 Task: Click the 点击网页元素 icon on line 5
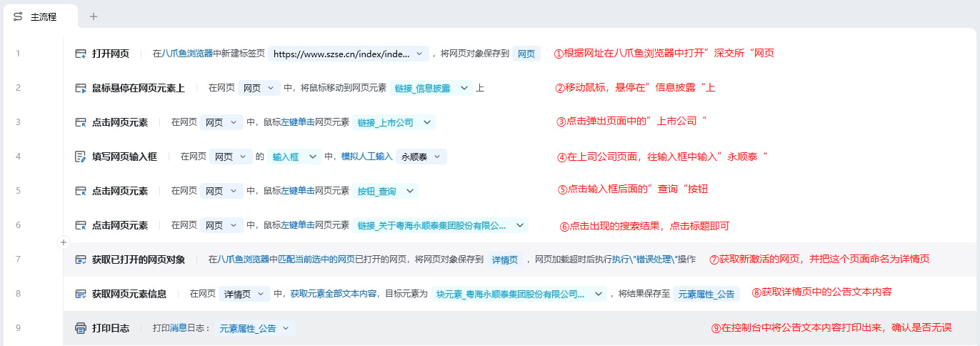(81, 191)
